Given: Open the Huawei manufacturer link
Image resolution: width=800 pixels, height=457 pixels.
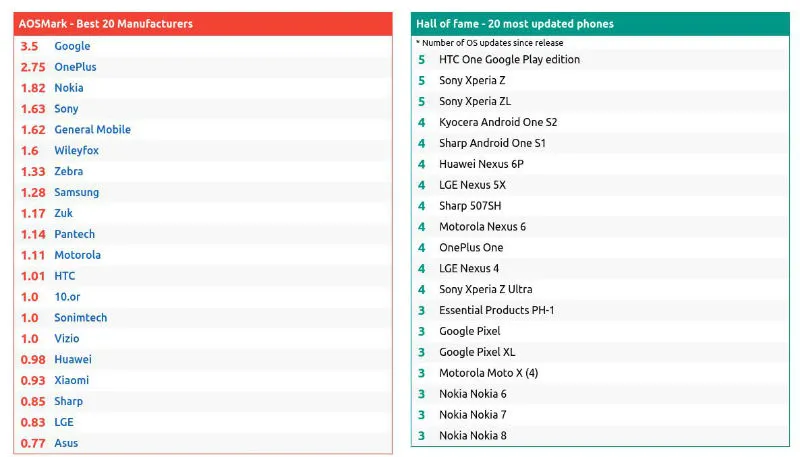Looking at the screenshot, I should point(72,360).
